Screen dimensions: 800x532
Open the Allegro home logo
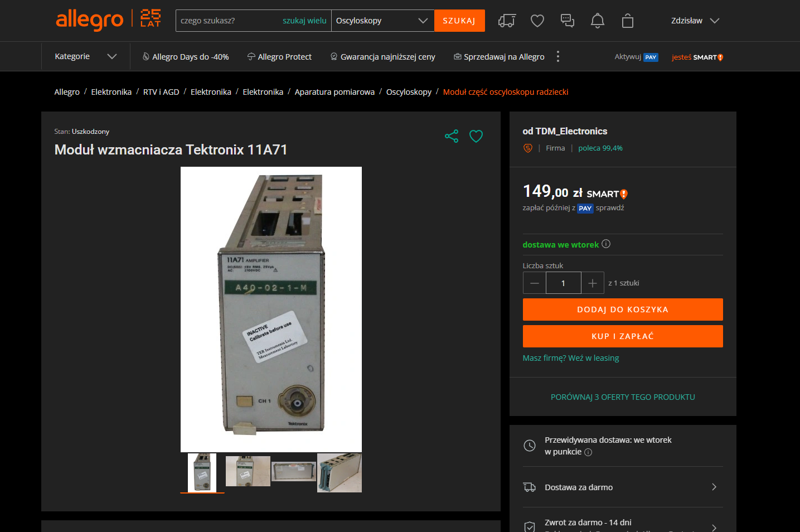pos(89,20)
